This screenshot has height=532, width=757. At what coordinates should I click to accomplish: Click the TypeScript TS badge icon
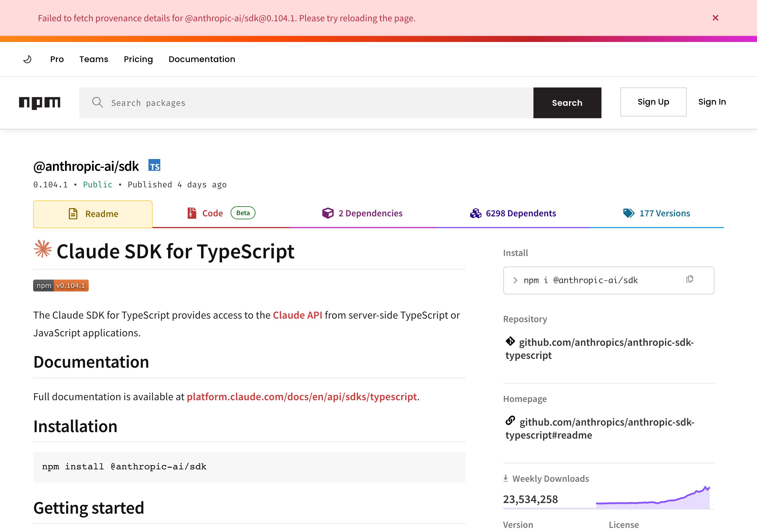(x=154, y=166)
